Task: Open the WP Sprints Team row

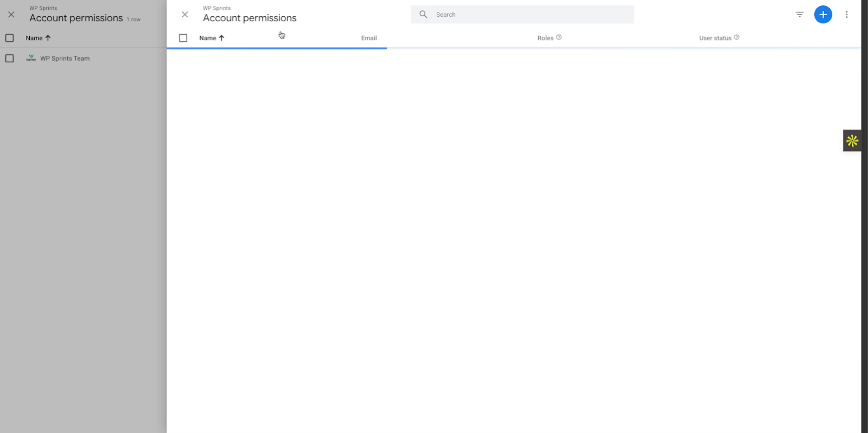Action: pos(65,59)
